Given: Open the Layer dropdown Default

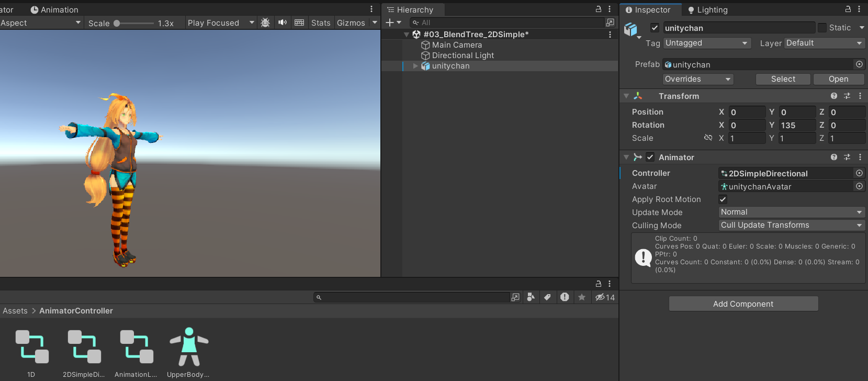Looking at the screenshot, I should (825, 43).
